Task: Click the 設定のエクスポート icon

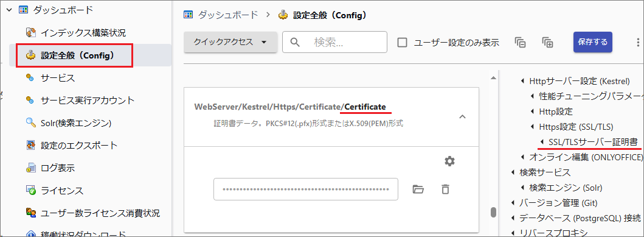Action: (30, 145)
